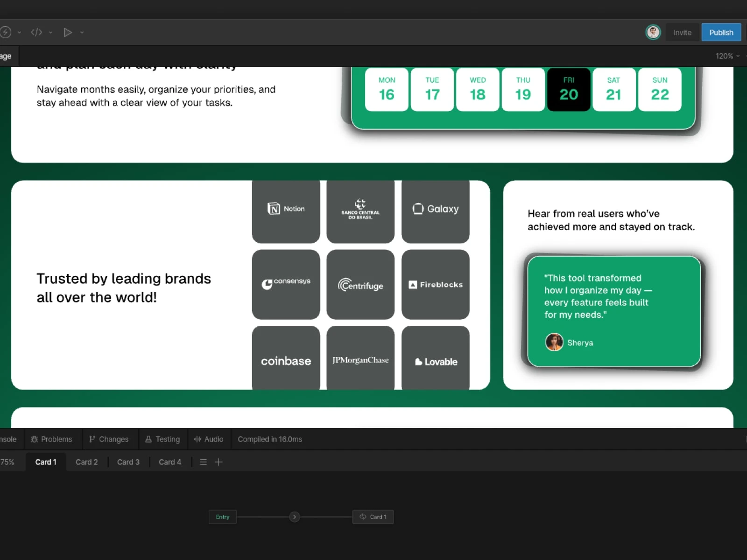Click the Consensys logo tile
The height and width of the screenshot is (560, 747).
pyautogui.click(x=286, y=284)
